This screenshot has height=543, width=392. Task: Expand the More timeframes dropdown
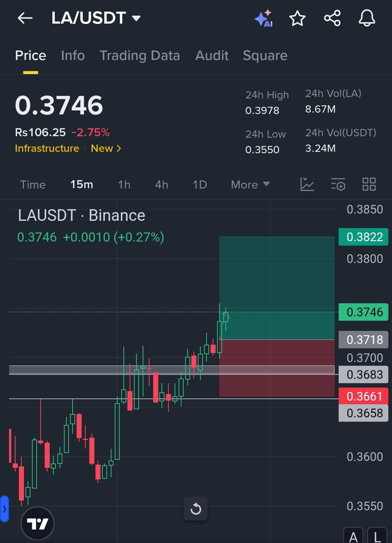point(250,185)
